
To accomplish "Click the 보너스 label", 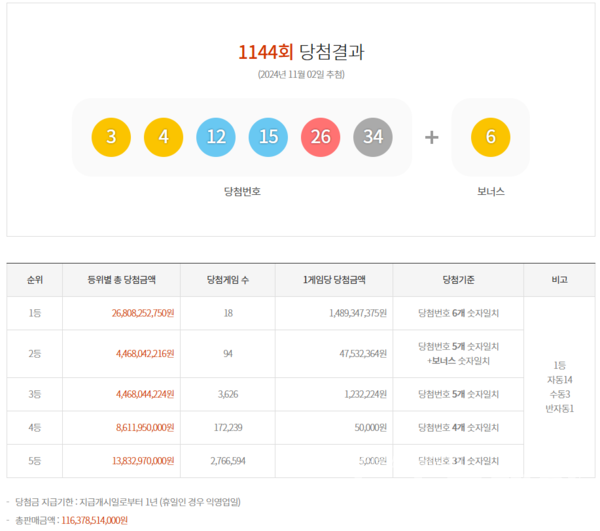I will pos(491,191).
